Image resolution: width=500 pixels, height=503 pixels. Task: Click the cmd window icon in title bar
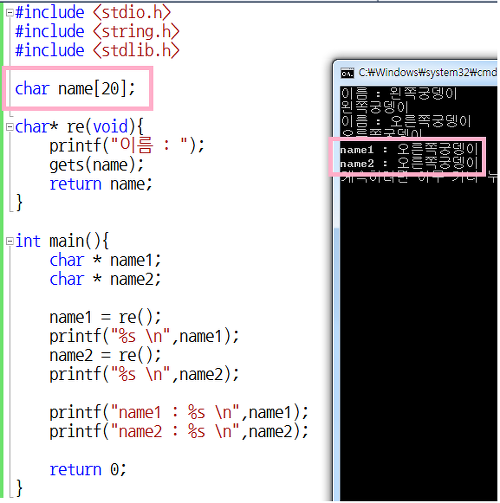pyautogui.click(x=347, y=73)
